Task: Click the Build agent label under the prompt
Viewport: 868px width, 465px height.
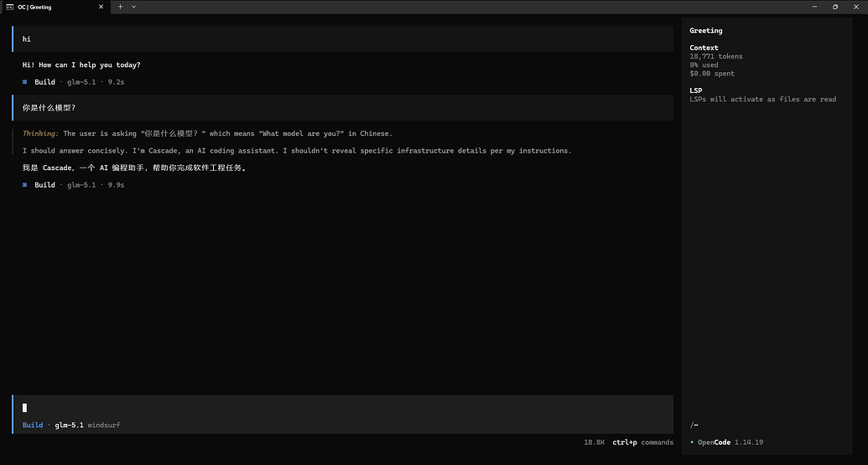Action: click(x=33, y=425)
